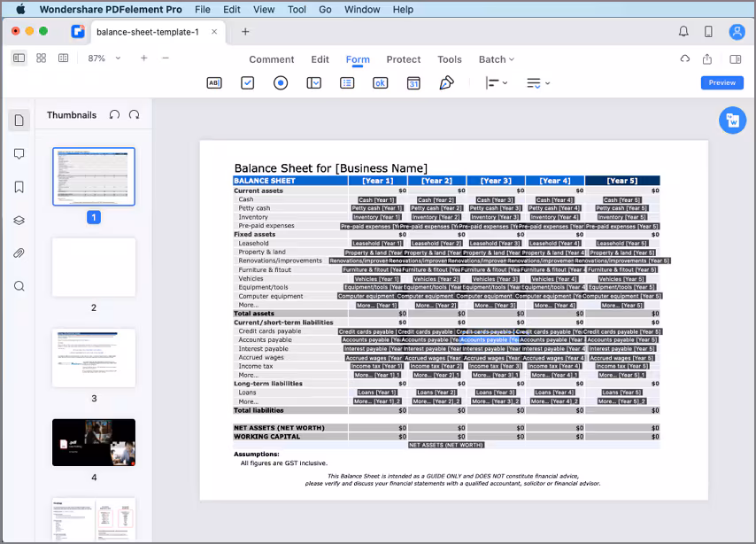Select the text field form tool
The height and width of the screenshot is (544, 756).
[214, 82]
